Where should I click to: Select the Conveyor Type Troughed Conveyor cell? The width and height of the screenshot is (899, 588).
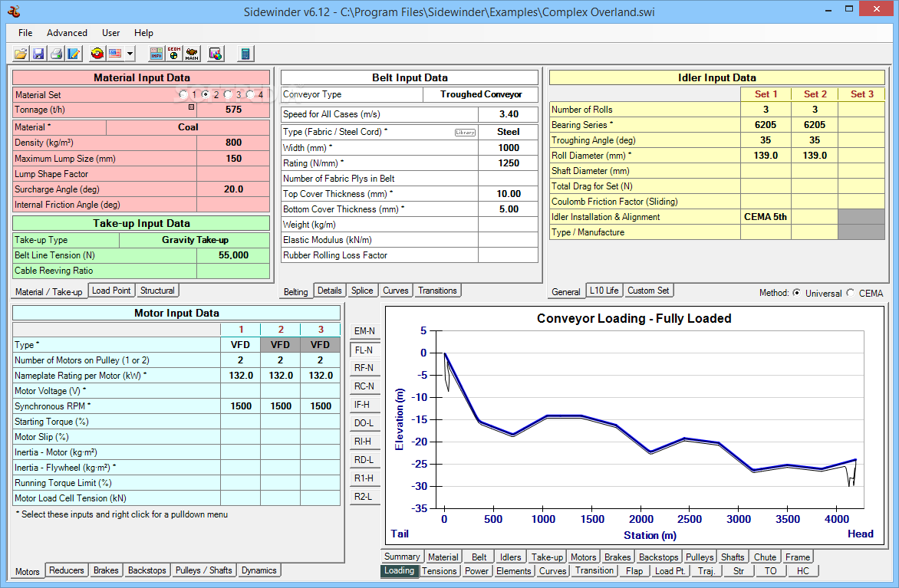tap(480, 94)
